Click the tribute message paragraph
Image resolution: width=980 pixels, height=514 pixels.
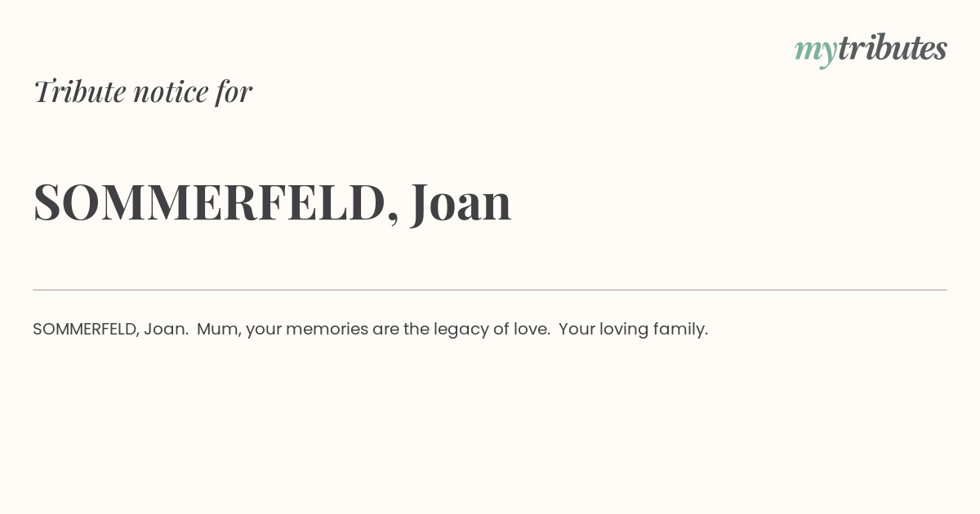[x=370, y=330]
